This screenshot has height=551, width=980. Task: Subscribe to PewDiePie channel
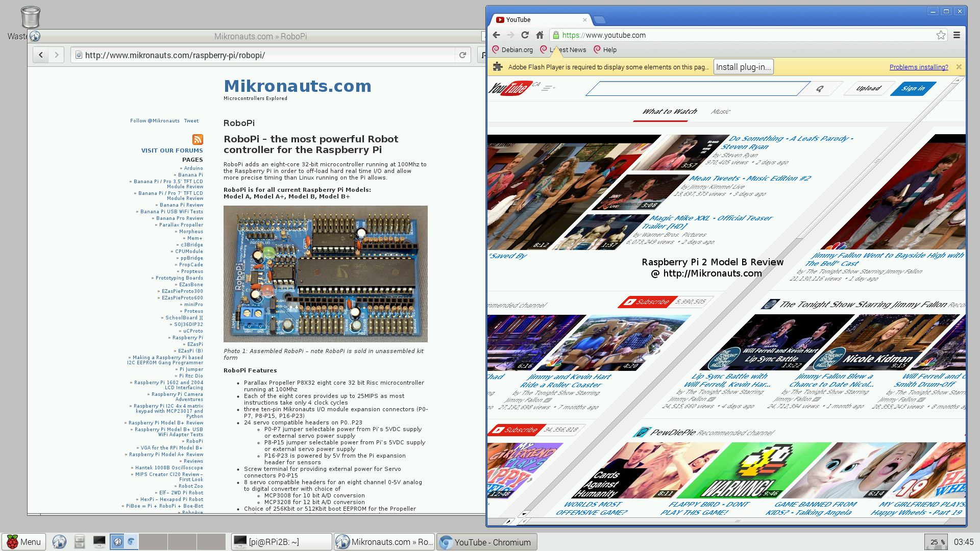516,430
